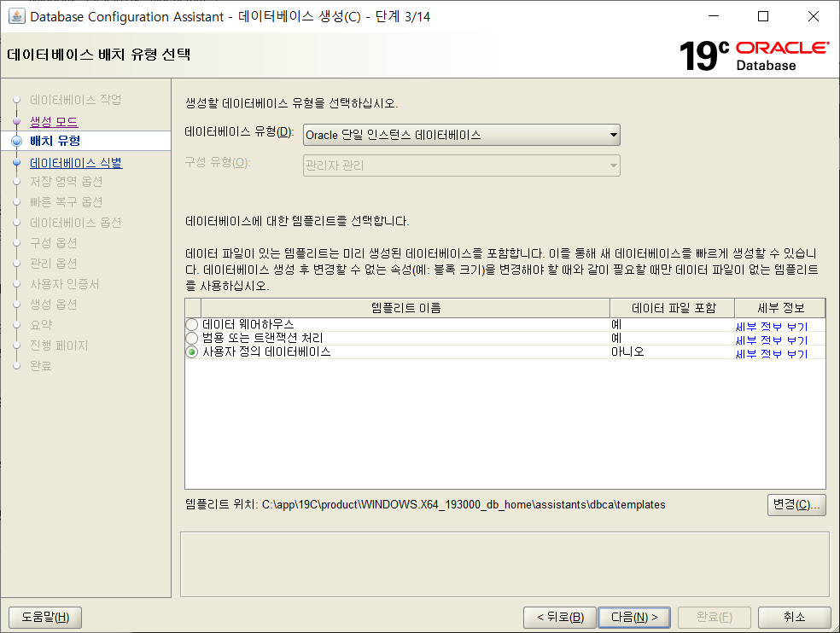Viewport: 840px width, 633px height.
Task: Go to the 데이터베이스 식별 step
Action: 76,163
